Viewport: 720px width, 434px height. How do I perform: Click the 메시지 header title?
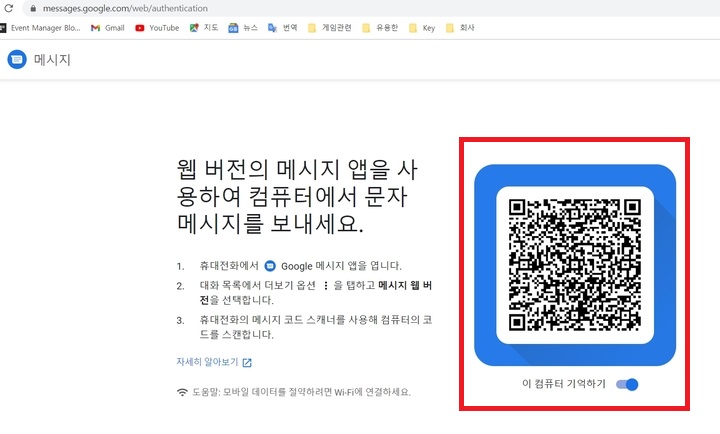tap(52, 60)
